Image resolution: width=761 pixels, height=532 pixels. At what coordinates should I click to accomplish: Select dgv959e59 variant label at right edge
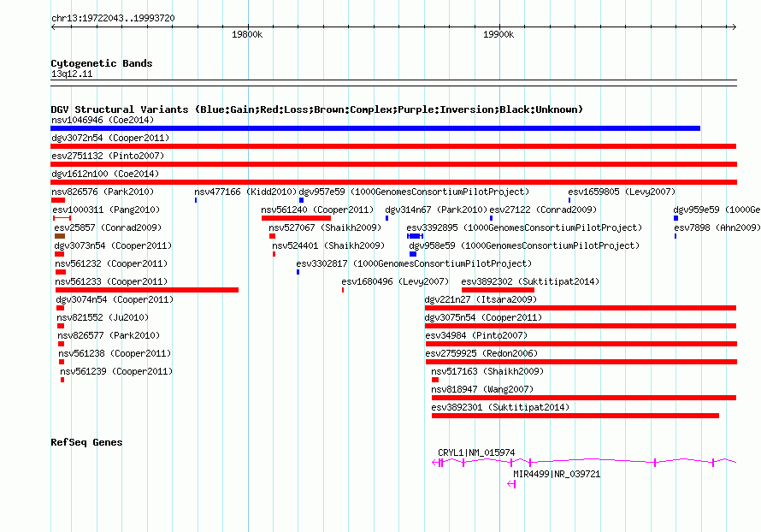pyautogui.click(x=717, y=210)
